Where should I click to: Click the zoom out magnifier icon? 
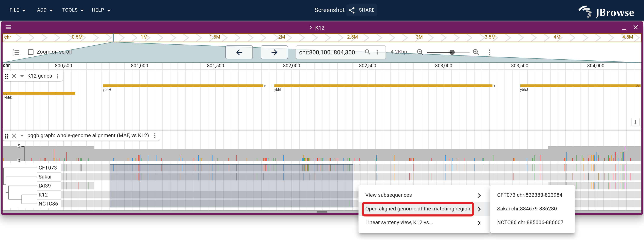tap(420, 52)
